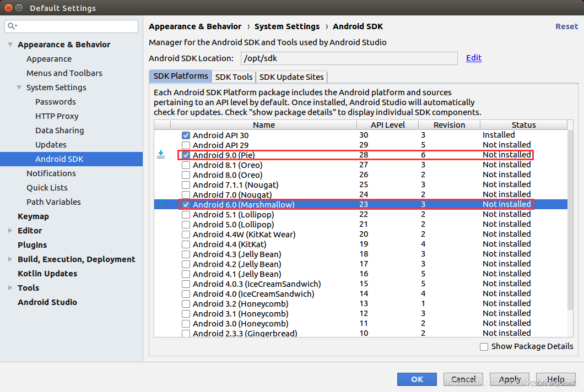
Task: Click the Apply button
Action: pyautogui.click(x=510, y=379)
